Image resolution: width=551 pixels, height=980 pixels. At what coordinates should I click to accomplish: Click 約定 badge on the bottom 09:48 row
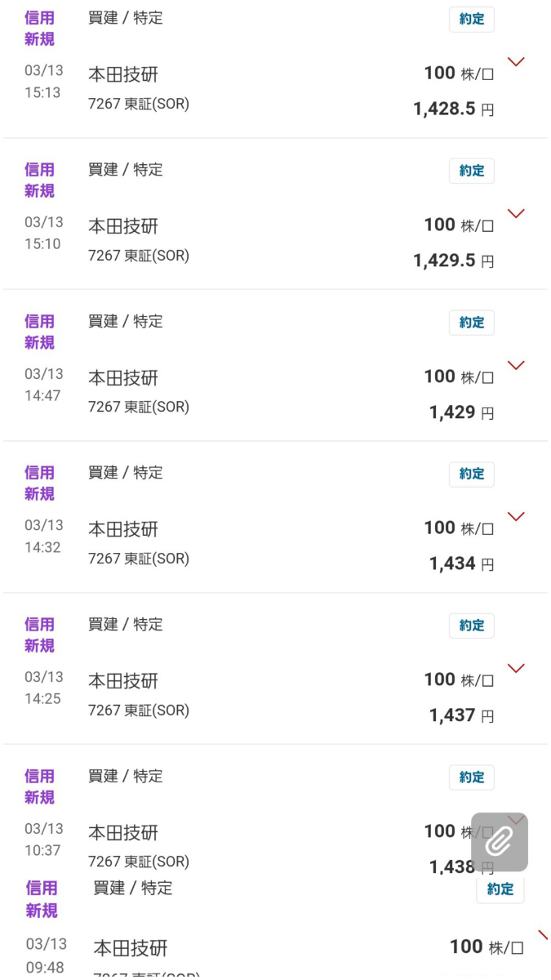click(500, 890)
